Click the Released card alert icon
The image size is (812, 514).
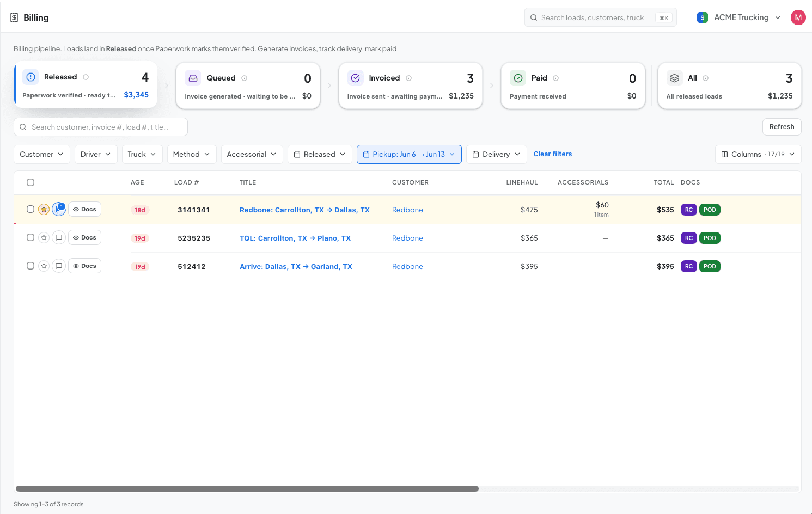click(31, 77)
